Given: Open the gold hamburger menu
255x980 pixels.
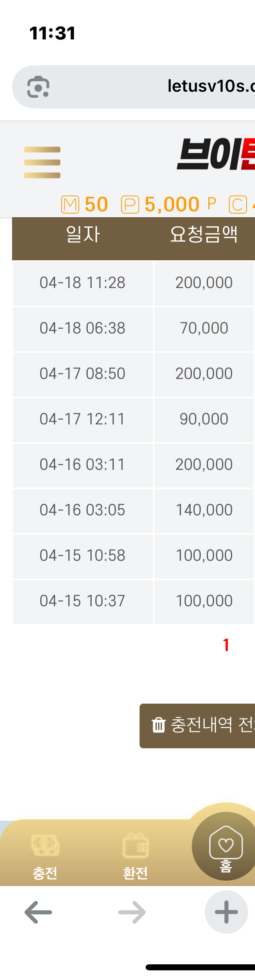Looking at the screenshot, I should (x=42, y=163).
